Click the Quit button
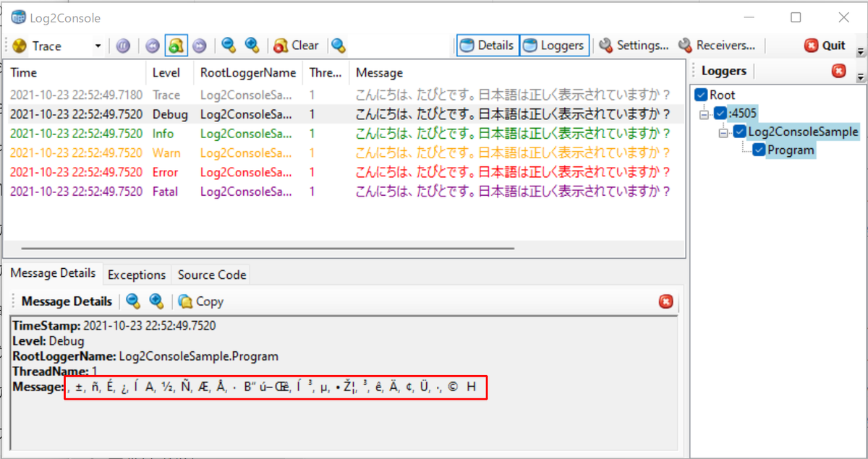Viewport: 868px width, 459px height. coord(825,45)
